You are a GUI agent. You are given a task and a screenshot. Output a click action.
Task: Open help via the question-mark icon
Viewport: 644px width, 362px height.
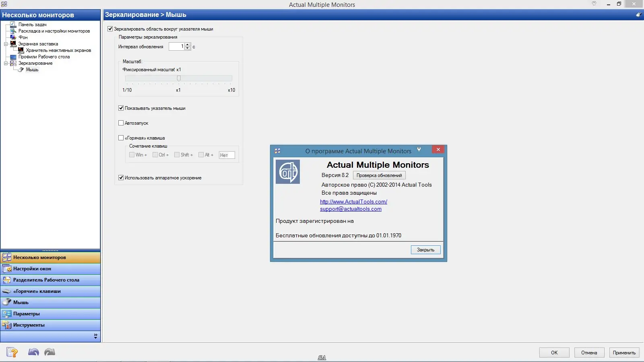pyautogui.click(x=12, y=352)
